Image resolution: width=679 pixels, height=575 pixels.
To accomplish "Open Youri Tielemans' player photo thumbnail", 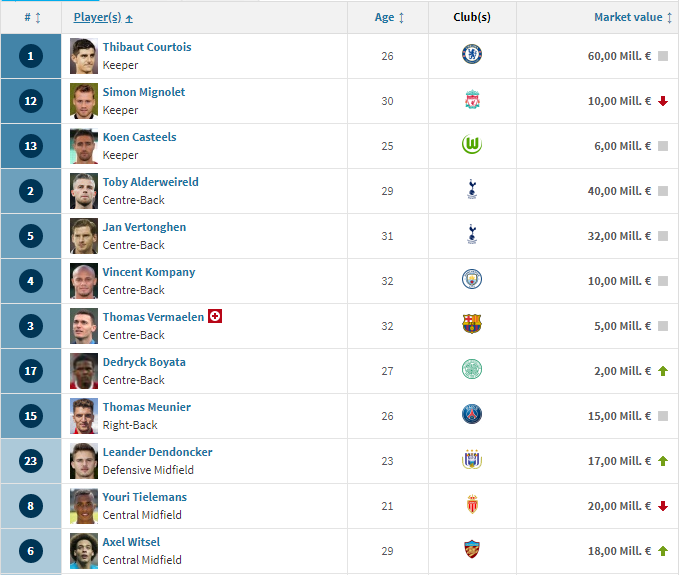I will click(x=84, y=506).
